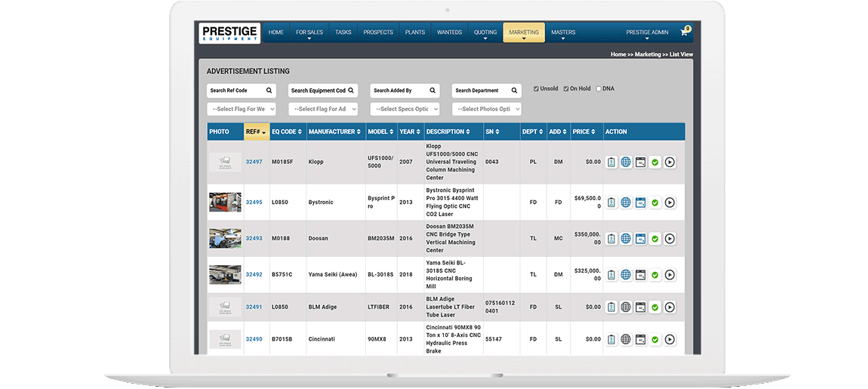The image size is (868, 389).
Task: Open reference link 32495
Action: (254, 202)
